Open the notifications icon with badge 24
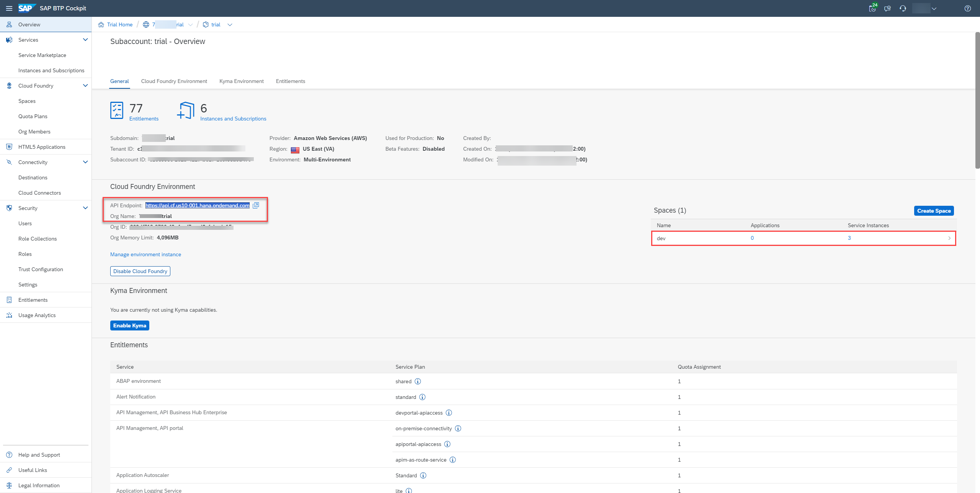The height and width of the screenshot is (493, 980). coord(872,8)
